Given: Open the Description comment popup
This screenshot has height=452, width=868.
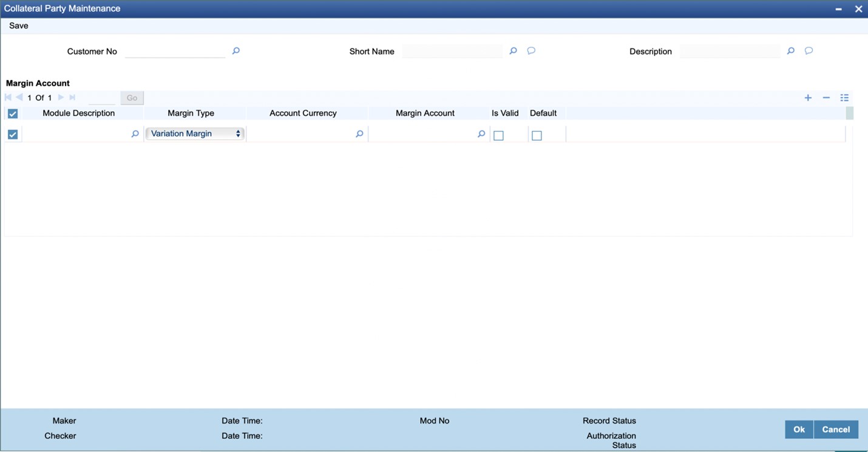Looking at the screenshot, I should 809,51.
